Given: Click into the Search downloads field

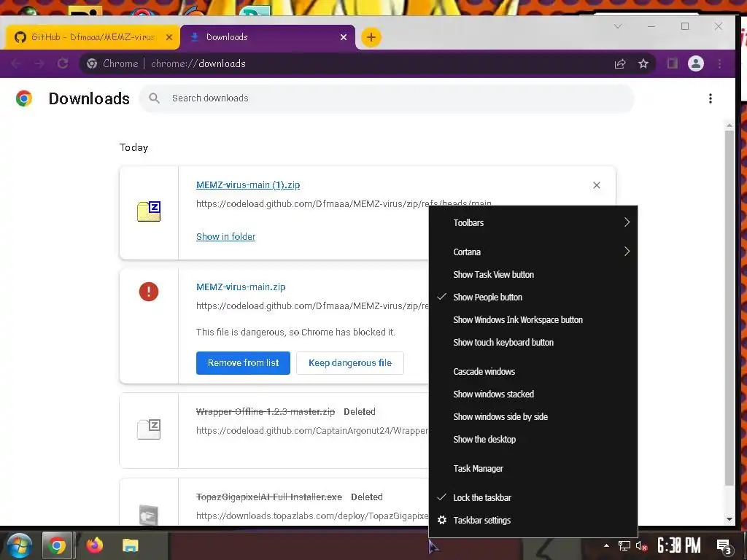Looking at the screenshot, I should (387, 98).
